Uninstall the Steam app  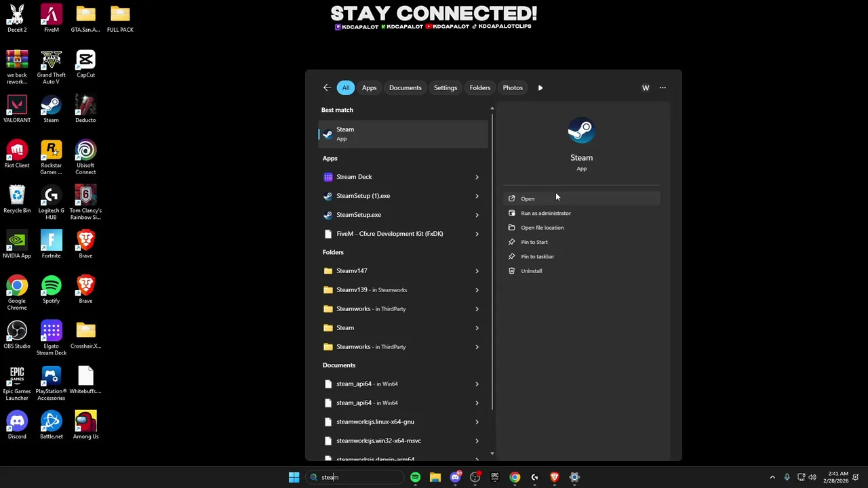click(x=581, y=271)
